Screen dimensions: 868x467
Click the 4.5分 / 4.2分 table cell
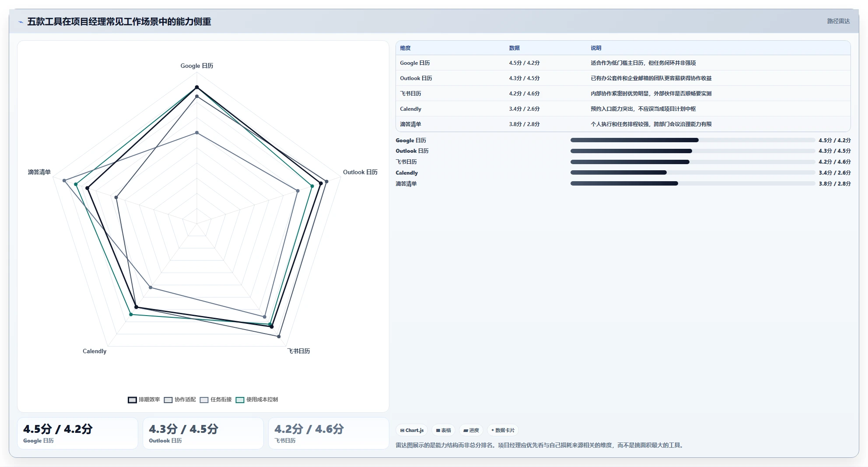[x=524, y=63]
